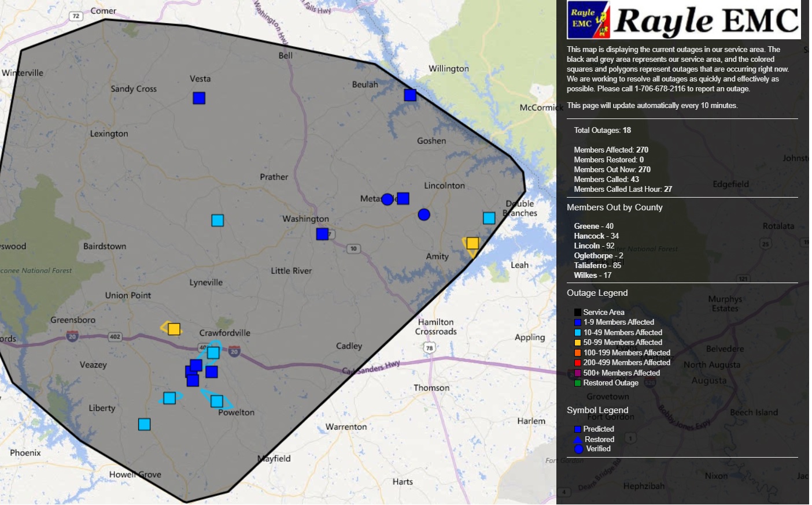The height and width of the screenshot is (505, 812).
Task: Open the blue square outage beside Metasville circle
Action: point(403,199)
